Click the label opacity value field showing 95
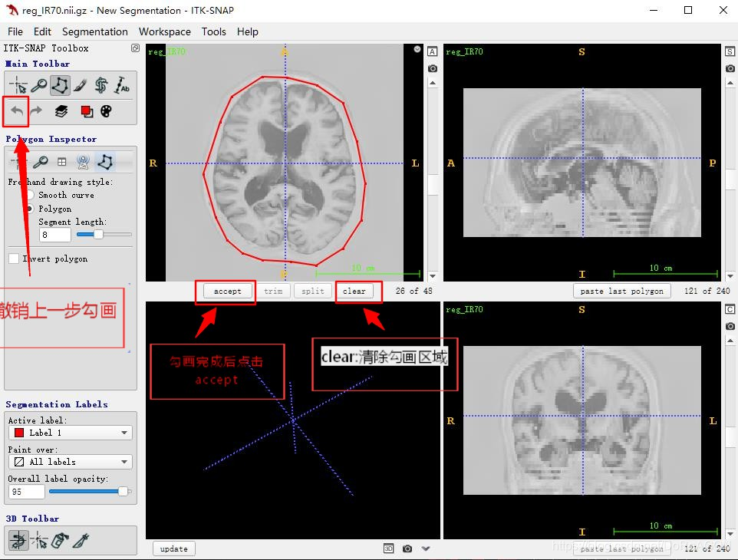 tap(26, 491)
